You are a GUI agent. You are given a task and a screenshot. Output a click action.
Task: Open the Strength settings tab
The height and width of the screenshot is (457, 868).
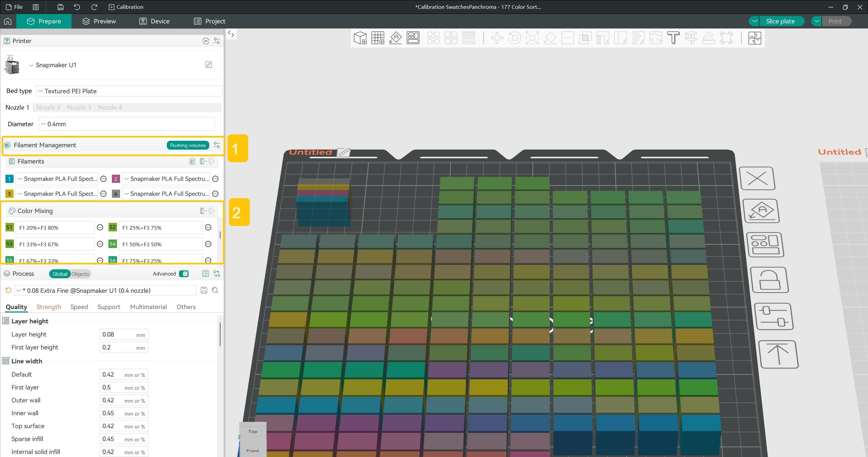48,307
